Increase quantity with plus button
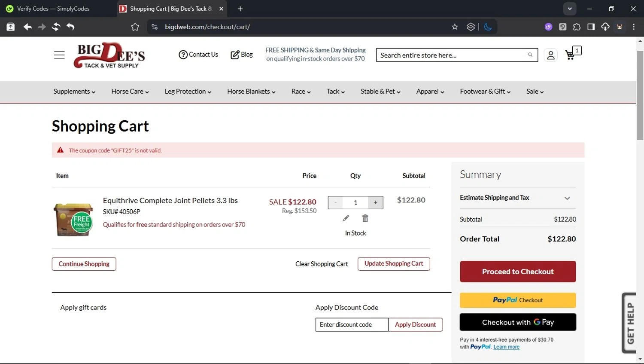 [376, 202]
